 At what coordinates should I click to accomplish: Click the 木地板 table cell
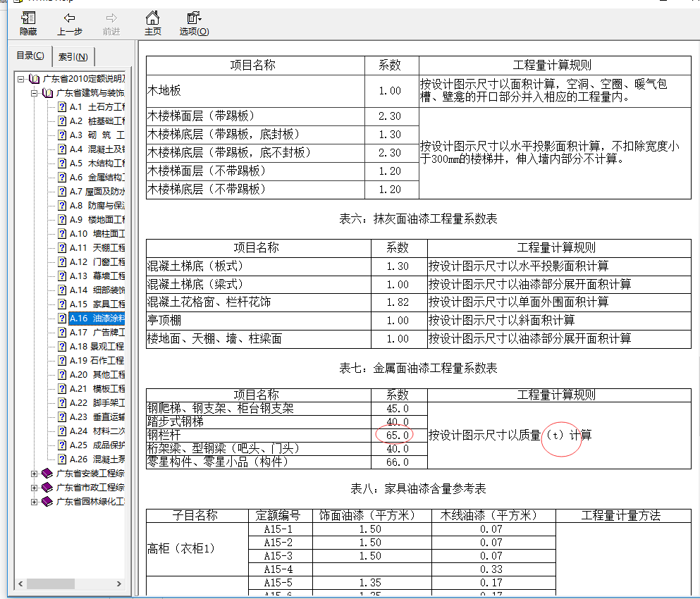pyautogui.click(x=255, y=91)
